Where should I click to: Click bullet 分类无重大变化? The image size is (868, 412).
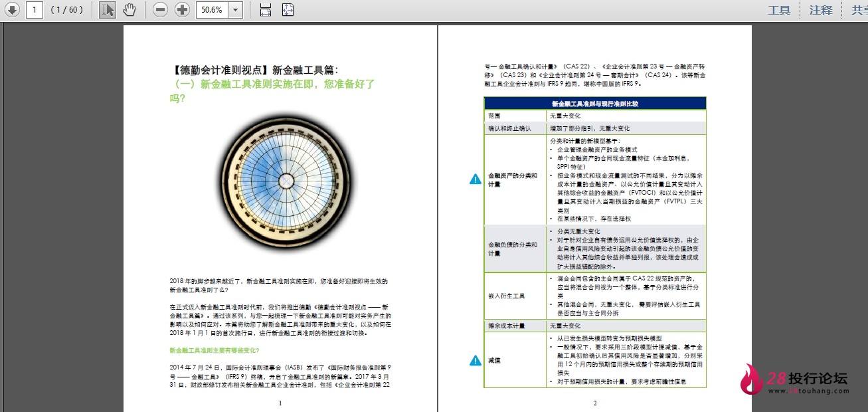click(578, 232)
